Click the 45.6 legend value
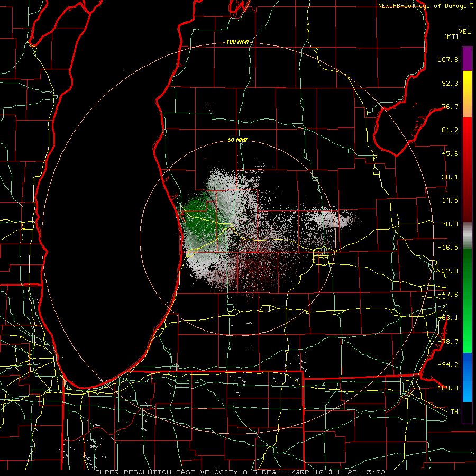Screen dimensions: 476x476 tap(450, 153)
